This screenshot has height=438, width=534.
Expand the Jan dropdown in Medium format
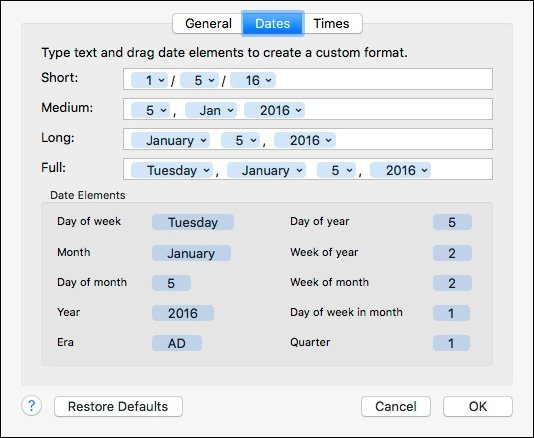pyautogui.click(x=211, y=110)
